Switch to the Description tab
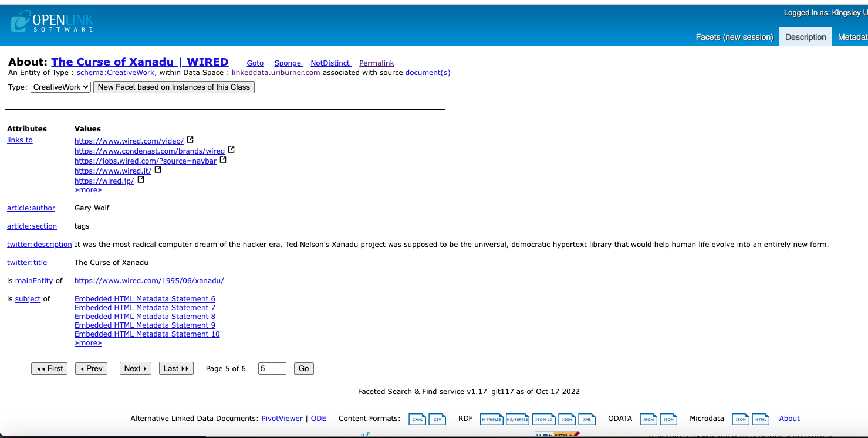Viewport: 868px width, 438px height. 806,37
